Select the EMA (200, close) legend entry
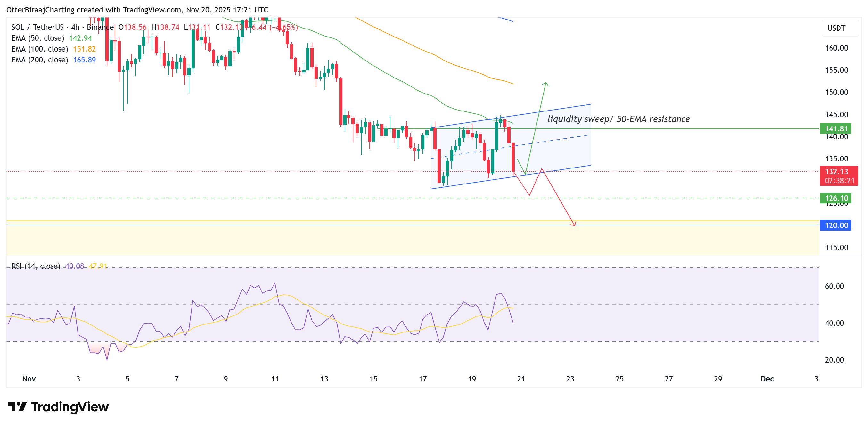 click(x=39, y=60)
